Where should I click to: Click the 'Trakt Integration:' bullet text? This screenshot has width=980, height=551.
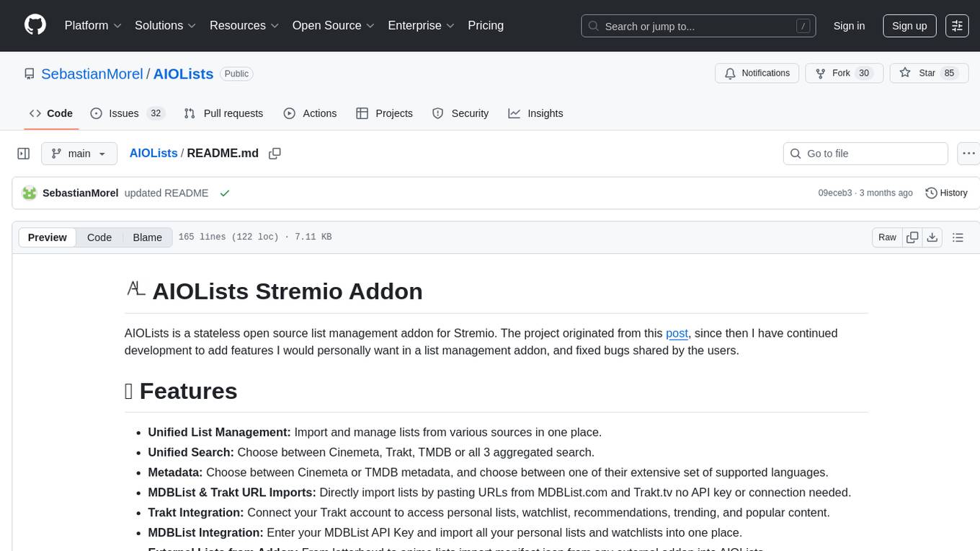[196, 513]
